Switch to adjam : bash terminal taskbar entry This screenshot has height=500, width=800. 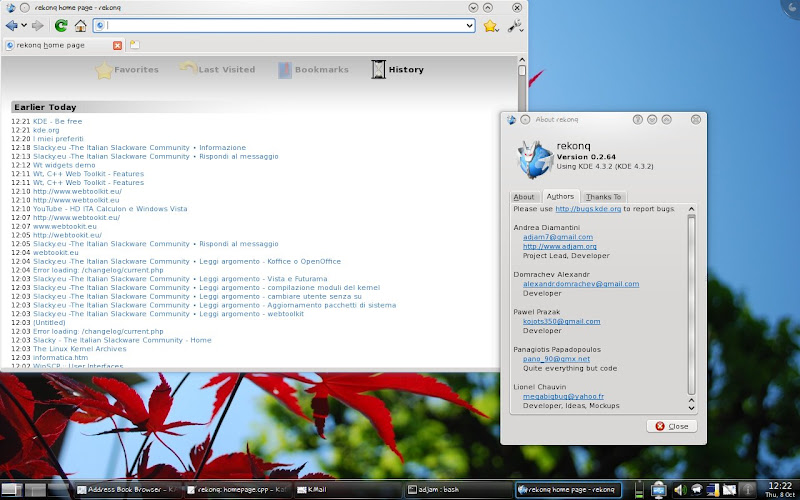coord(459,490)
